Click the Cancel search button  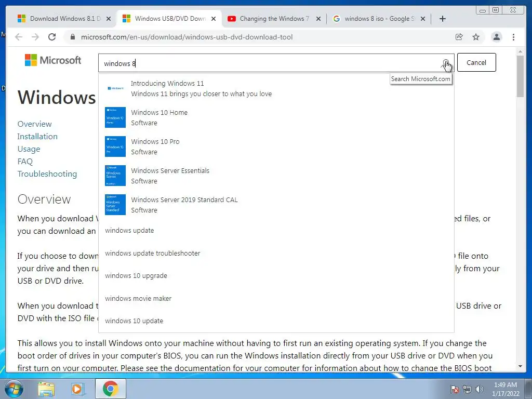[x=476, y=62]
